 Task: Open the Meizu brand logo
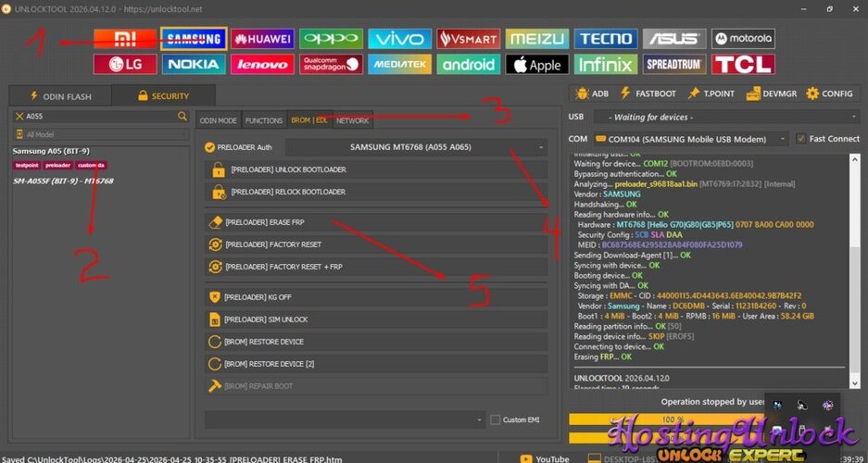pos(537,39)
